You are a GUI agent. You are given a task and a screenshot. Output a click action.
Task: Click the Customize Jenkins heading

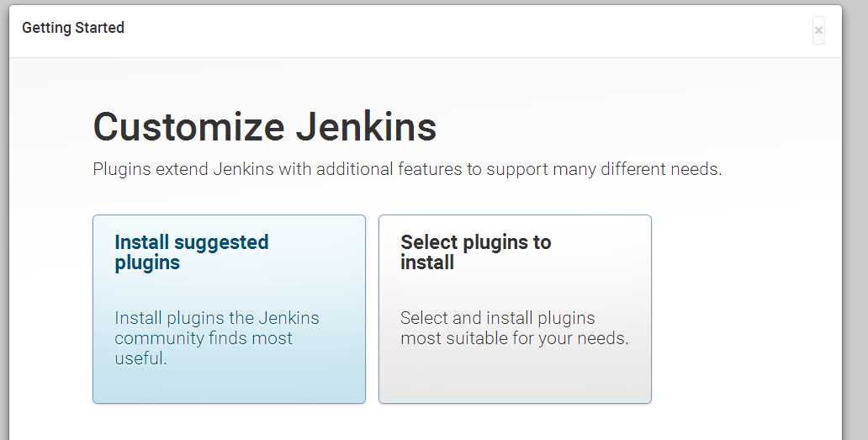[x=265, y=126]
